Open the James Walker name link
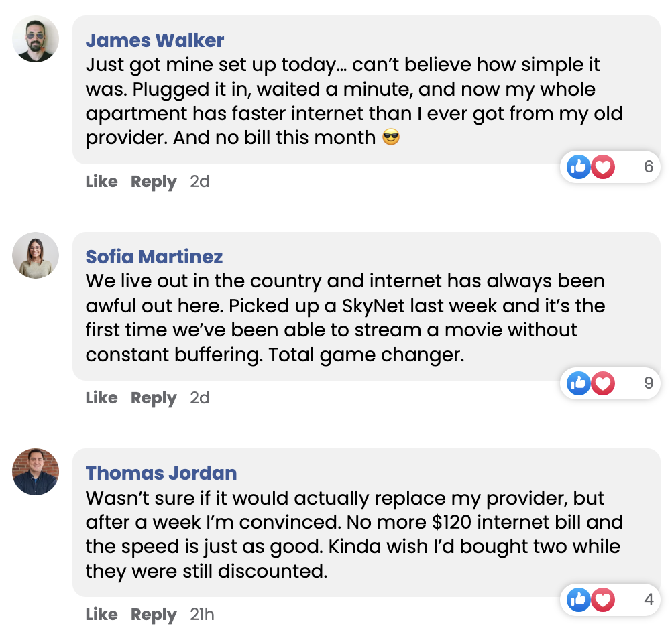Image resolution: width=672 pixels, height=642 pixels. coord(155,40)
